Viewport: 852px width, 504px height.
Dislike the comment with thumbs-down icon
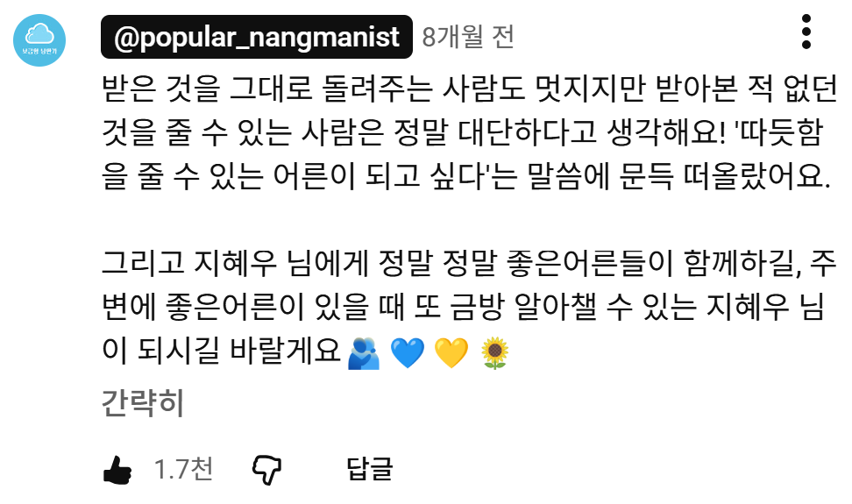pos(266,470)
